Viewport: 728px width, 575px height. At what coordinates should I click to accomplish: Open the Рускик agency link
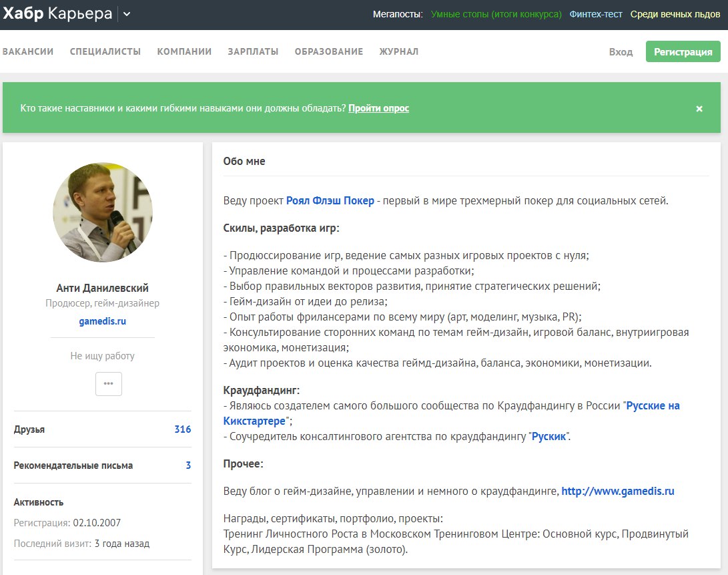tap(549, 437)
